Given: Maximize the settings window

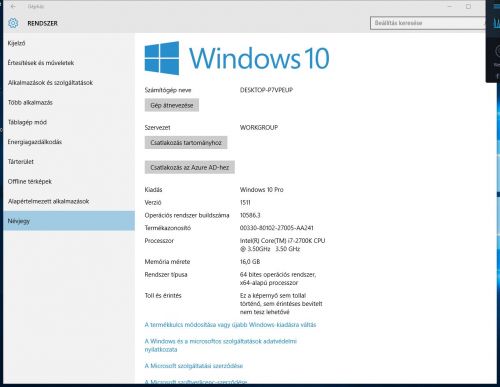Looking at the screenshot, I should pos(468,6).
